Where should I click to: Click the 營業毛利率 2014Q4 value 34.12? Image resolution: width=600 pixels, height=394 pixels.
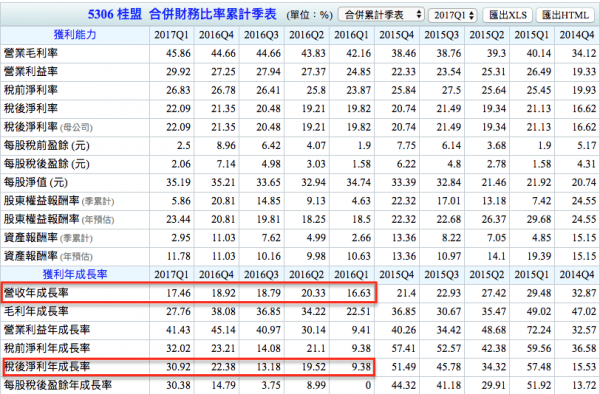click(584, 53)
